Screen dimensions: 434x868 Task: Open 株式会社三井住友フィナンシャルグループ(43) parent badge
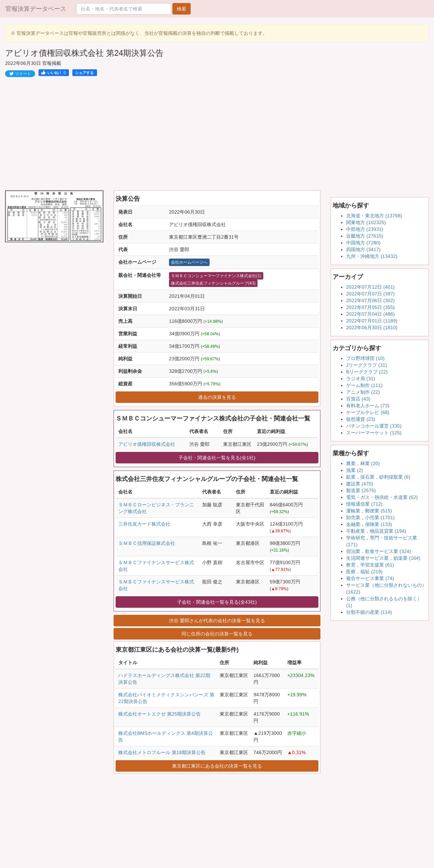[x=213, y=283]
